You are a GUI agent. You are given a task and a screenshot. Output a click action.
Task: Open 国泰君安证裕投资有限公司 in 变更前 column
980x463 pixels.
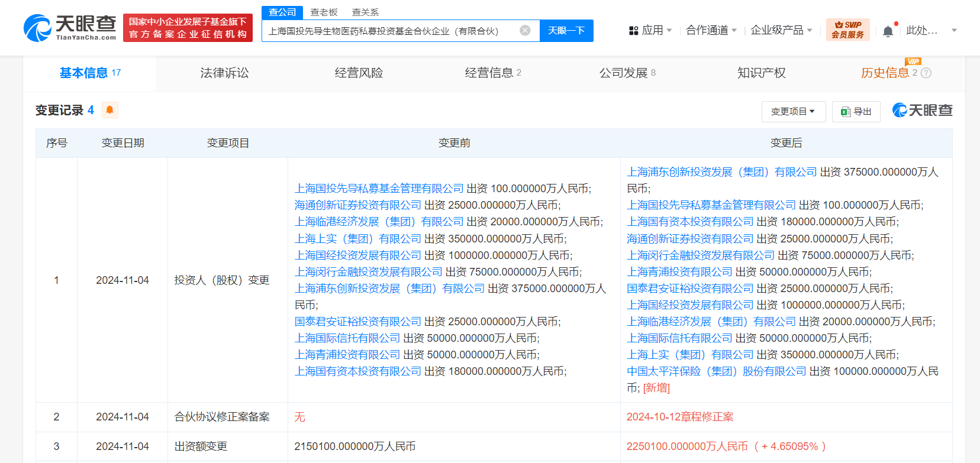click(x=358, y=322)
